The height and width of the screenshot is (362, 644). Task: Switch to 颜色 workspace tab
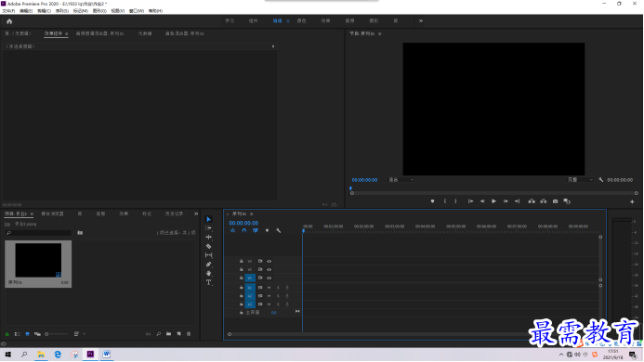tap(302, 21)
